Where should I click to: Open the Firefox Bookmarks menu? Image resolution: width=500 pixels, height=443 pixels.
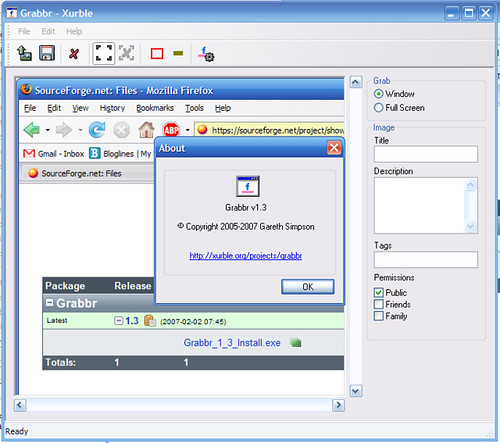155,108
